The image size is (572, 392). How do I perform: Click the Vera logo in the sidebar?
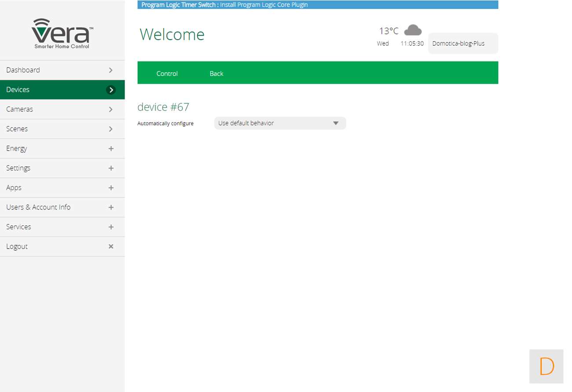(62, 34)
